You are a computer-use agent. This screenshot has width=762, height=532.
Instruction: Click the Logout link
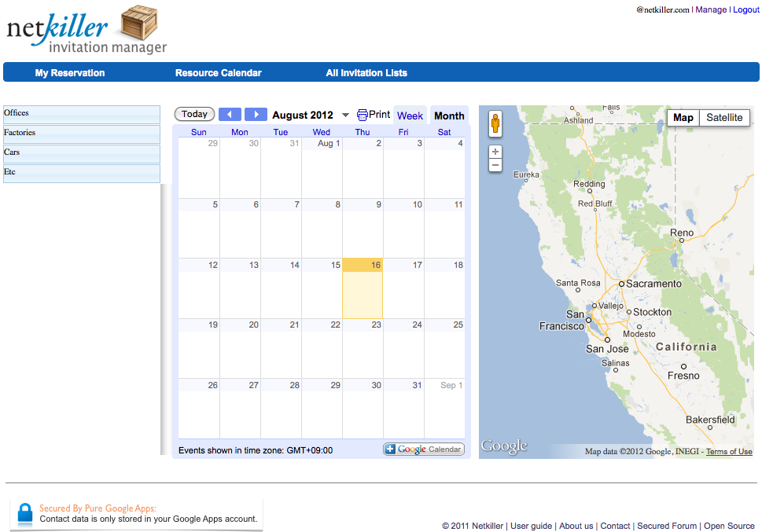click(746, 9)
